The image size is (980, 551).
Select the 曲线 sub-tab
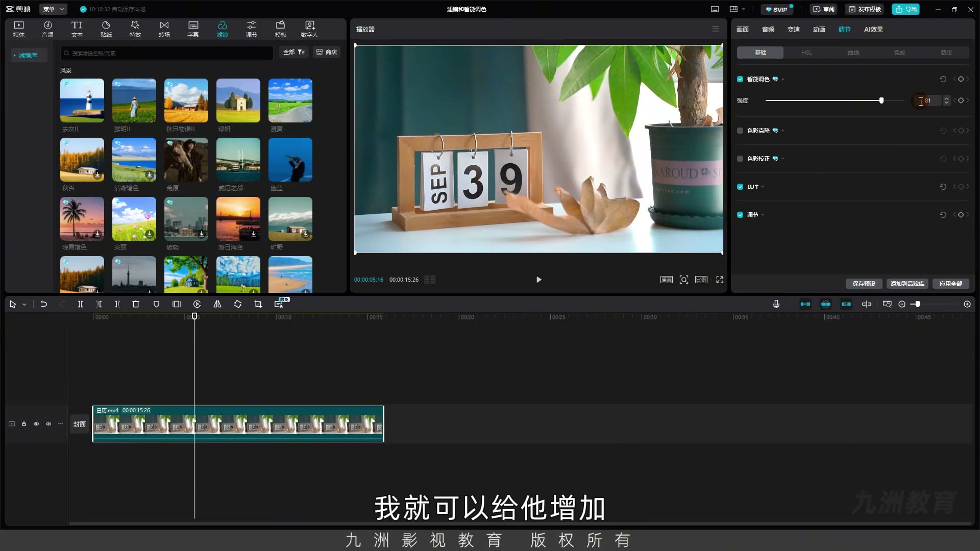853,53
